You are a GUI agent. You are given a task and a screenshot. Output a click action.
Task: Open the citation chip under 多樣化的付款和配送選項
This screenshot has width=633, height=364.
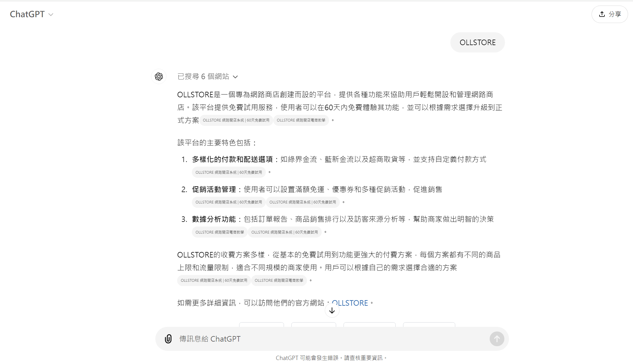click(x=229, y=172)
